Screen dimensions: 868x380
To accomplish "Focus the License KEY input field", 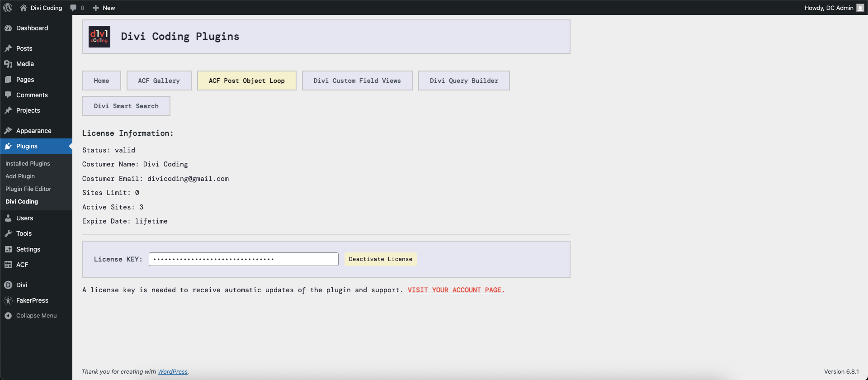I will tap(244, 259).
